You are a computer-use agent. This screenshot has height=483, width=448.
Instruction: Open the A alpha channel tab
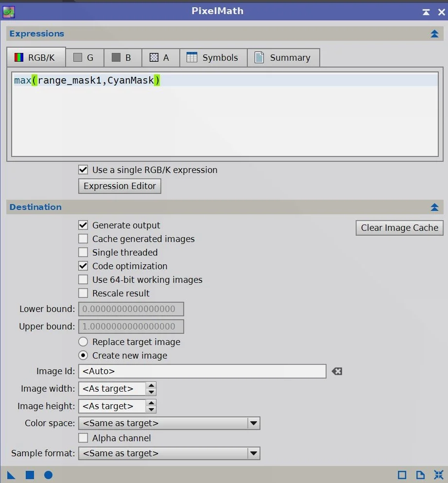click(x=160, y=58)
